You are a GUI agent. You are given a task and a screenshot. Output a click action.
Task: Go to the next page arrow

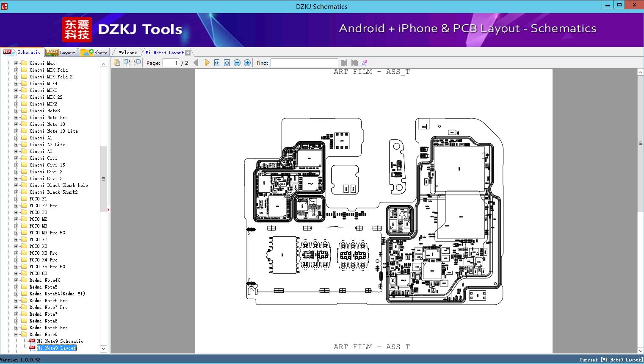pyautogui.click(x=207, y=63)
